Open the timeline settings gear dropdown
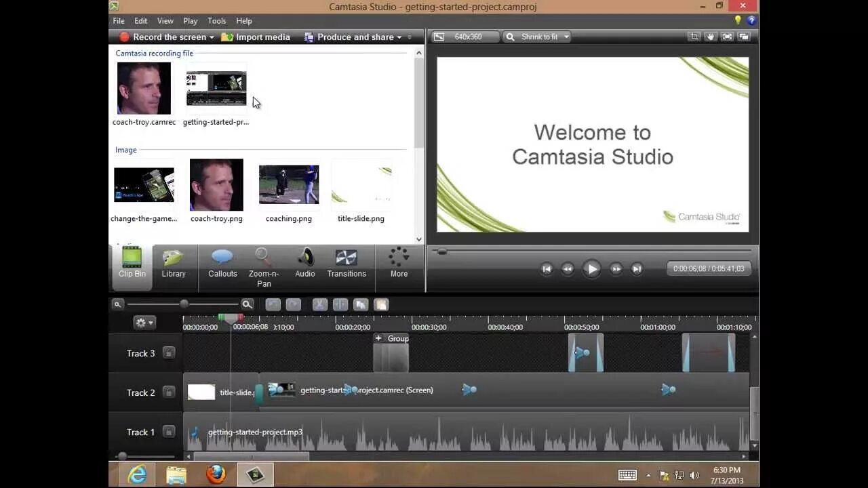 (144, 323)
